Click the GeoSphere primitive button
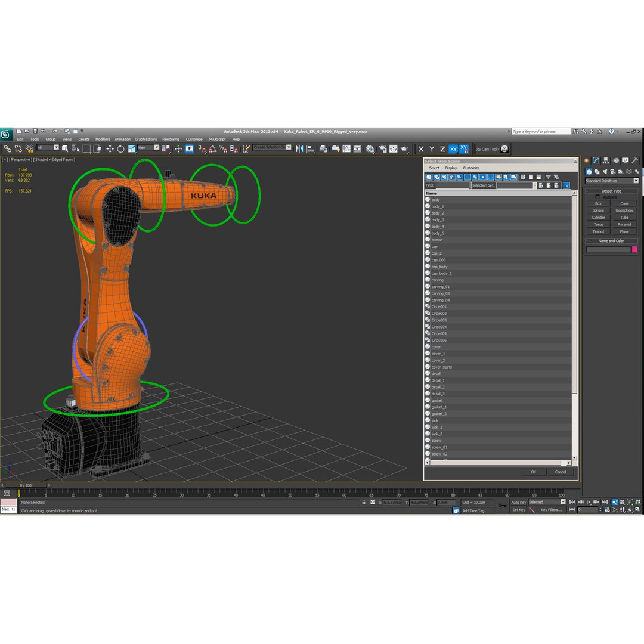The image size is (644, 644). [x=624, y=210]
